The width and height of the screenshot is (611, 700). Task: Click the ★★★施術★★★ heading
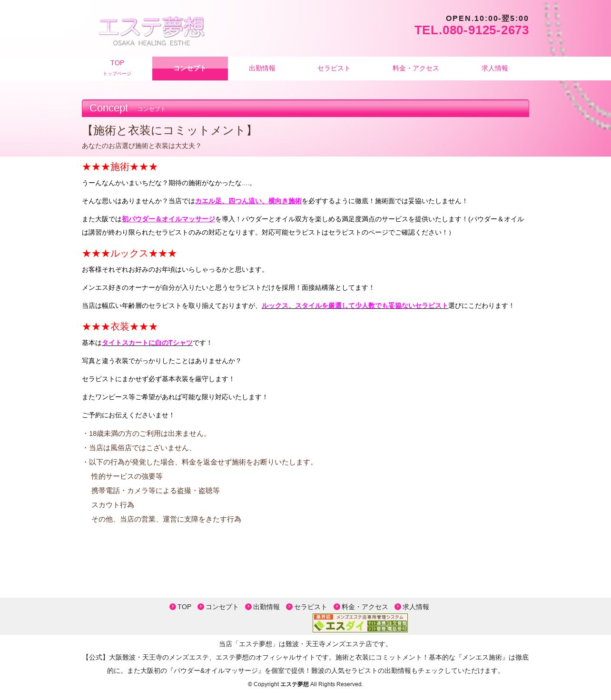(x=120, y=167)
